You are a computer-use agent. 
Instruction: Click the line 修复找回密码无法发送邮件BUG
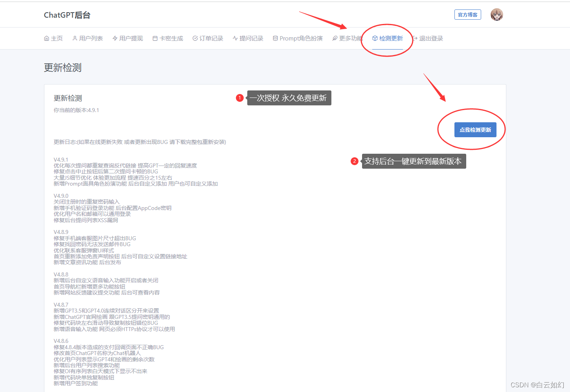click(x=92, y=244)
